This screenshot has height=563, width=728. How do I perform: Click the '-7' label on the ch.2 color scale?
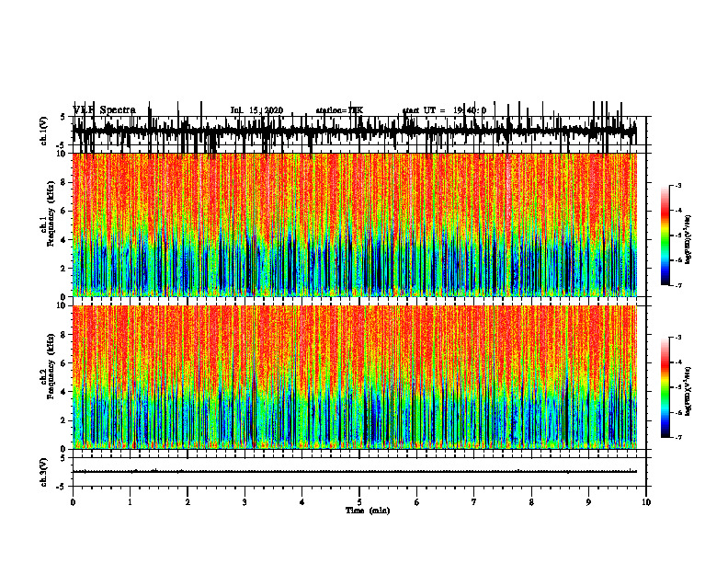(x=677, y=438)
